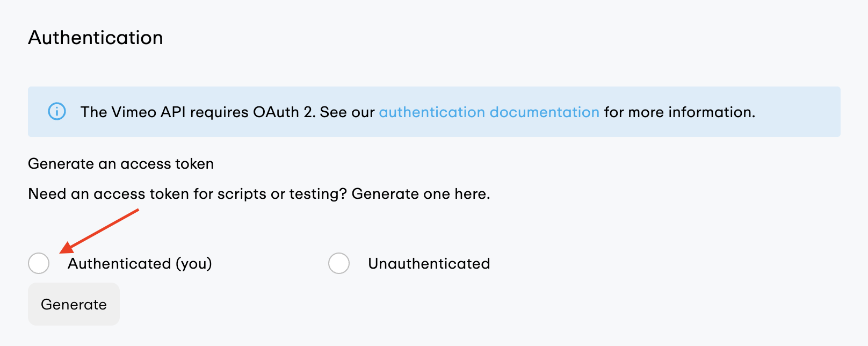Generate a new access token

click(74, 304)
